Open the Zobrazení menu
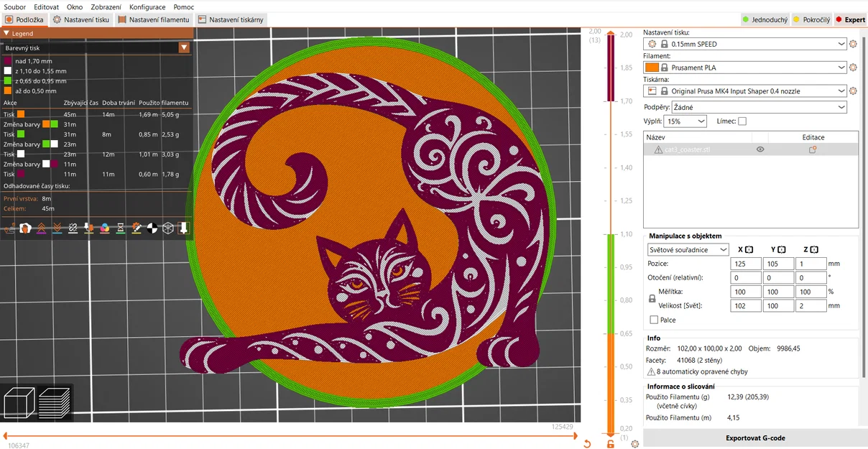 (106, 6)
